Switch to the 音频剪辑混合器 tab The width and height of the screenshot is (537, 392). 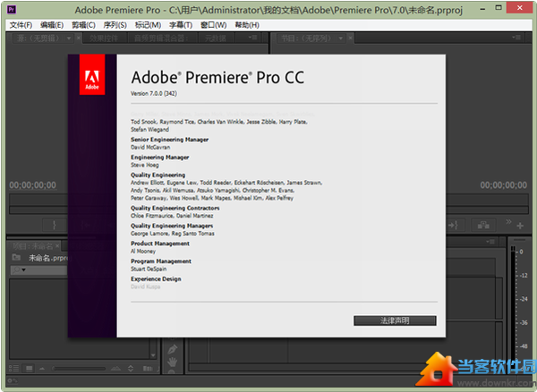(160, 38)
